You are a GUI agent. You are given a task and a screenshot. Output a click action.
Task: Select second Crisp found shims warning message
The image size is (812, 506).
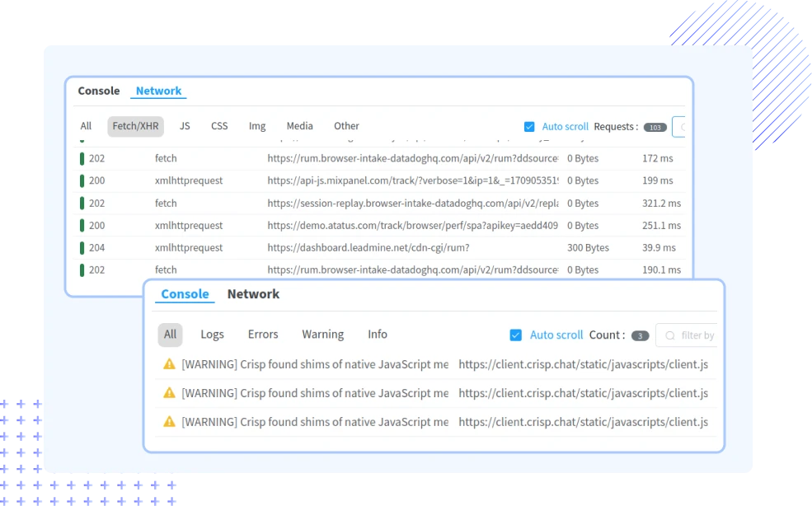pyautogui.click(x=315, y=393)
